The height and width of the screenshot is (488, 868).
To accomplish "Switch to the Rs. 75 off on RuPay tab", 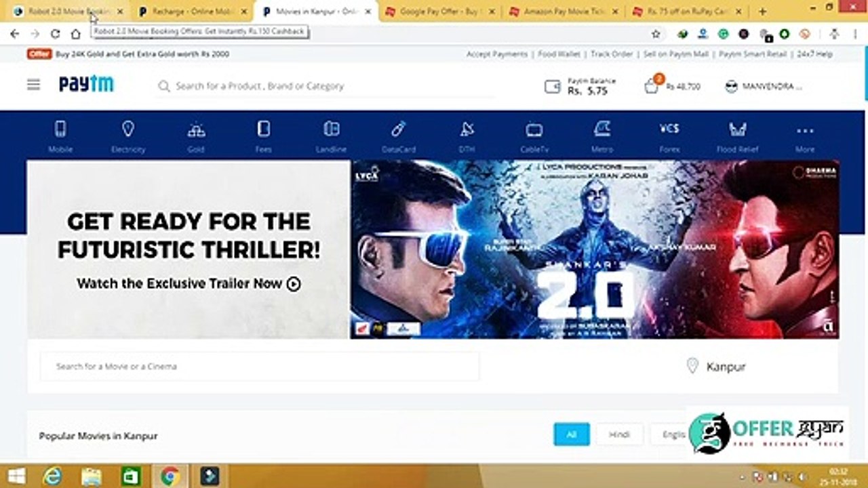I will click(x=686, y=12).
